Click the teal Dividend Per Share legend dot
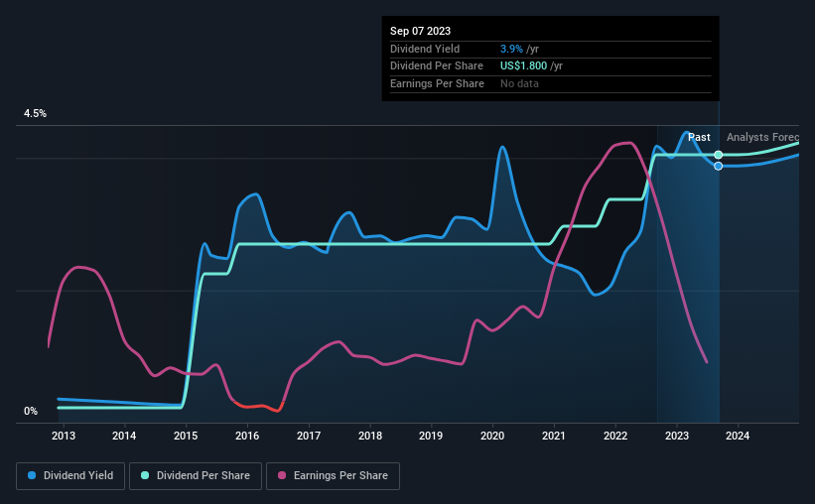The width and height of the screenshot is (815, 504). [x=145, y=475]
